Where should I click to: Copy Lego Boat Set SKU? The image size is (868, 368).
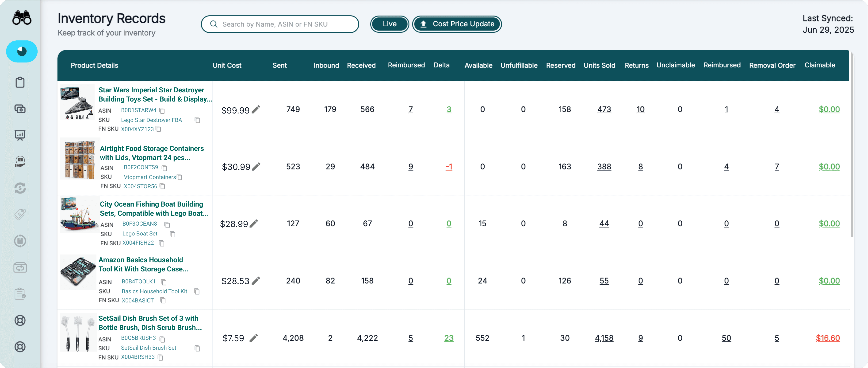pos(172,234)
